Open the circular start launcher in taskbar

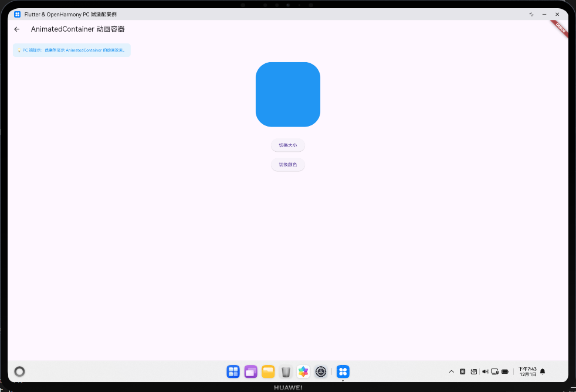(x=19, y=371)
